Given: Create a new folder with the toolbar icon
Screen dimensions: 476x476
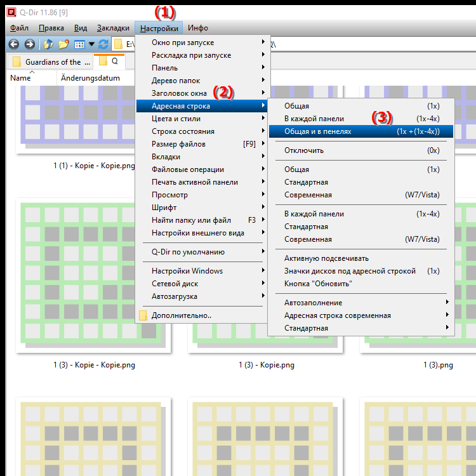Looking at the screenshot, I should pyautogui.click(x=63, y=44).
